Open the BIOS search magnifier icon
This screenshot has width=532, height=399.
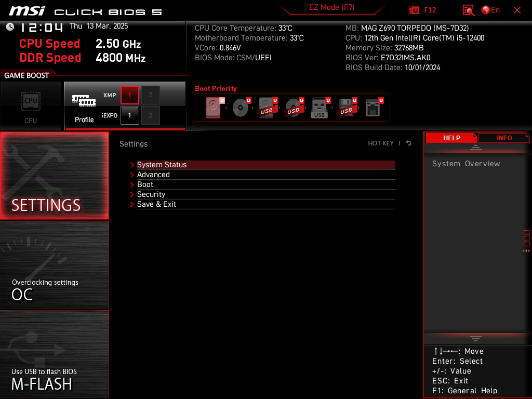click(468, 10)
